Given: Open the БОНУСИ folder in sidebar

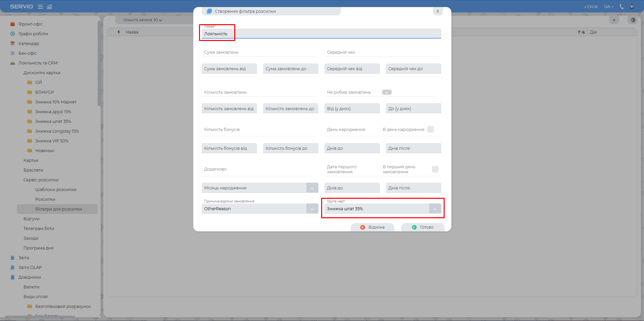Looking at the screenshot, I should 44,92.
